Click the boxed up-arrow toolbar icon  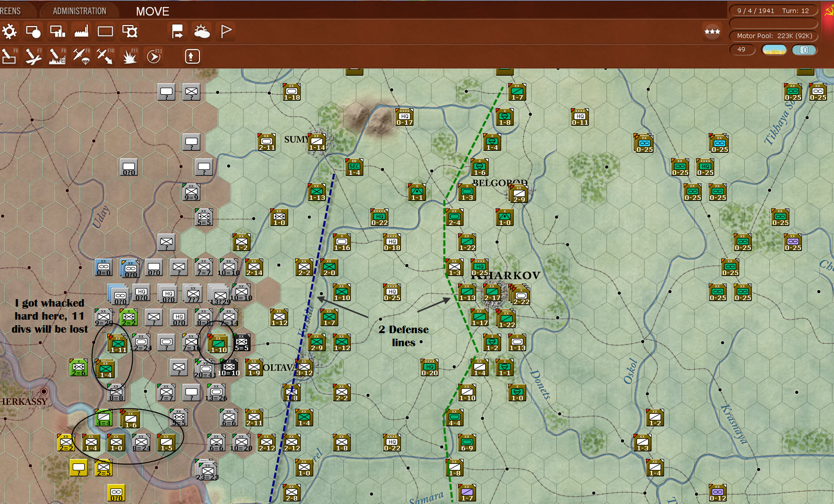coord(192,56)
